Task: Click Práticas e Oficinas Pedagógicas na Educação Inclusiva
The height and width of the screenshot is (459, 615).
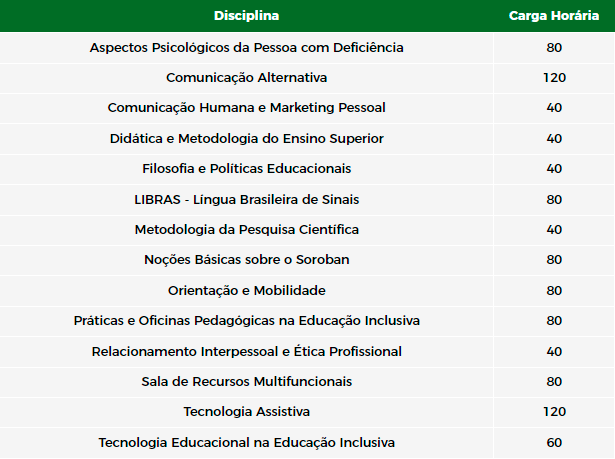Action: point(246,321)
